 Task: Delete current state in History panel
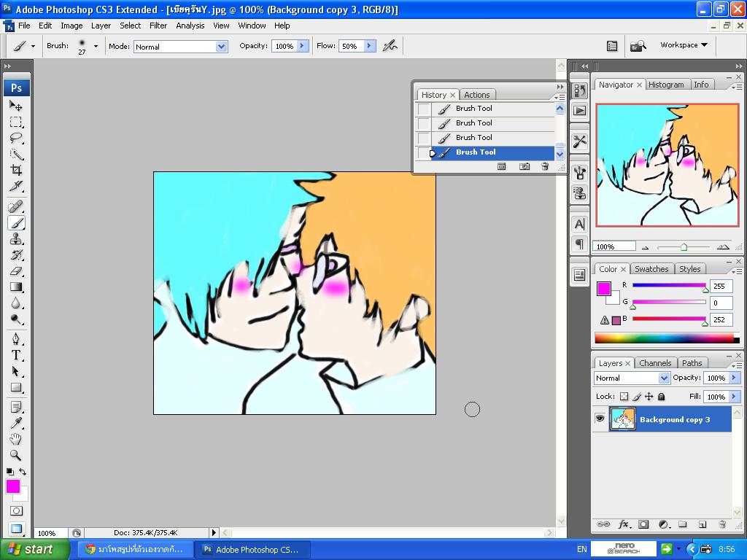(545, 167)
